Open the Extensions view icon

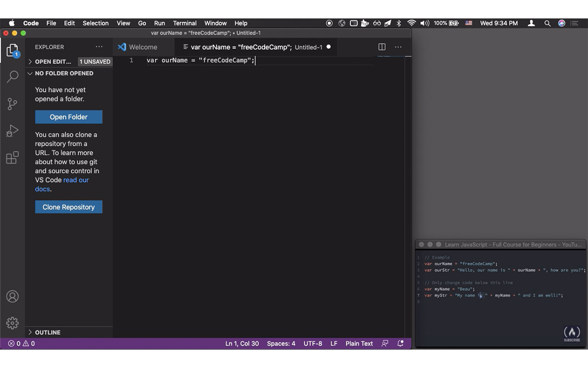click(x=12, y=158)
